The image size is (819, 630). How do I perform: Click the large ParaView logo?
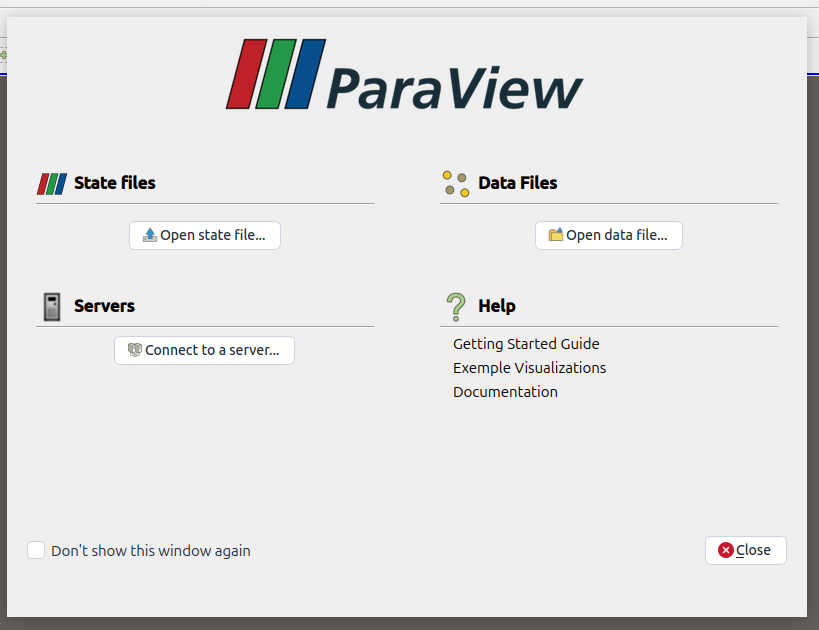404,75
